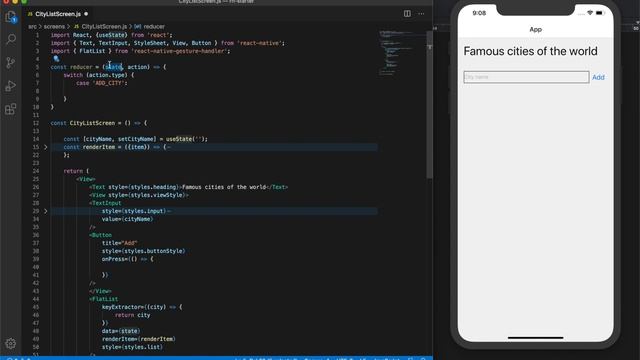Click the home indicator bar in simulator
Image resolution: width=640 pixels, height=360 pixels.
(536, 338)
